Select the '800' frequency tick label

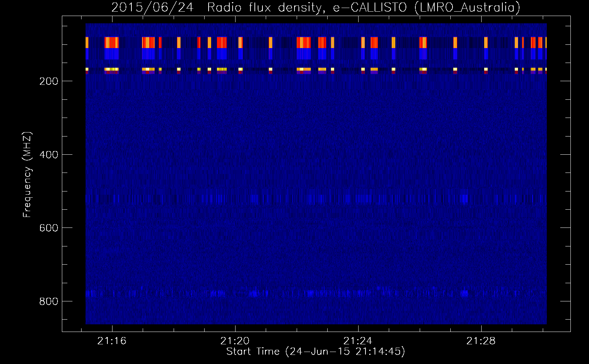point(48,301)
